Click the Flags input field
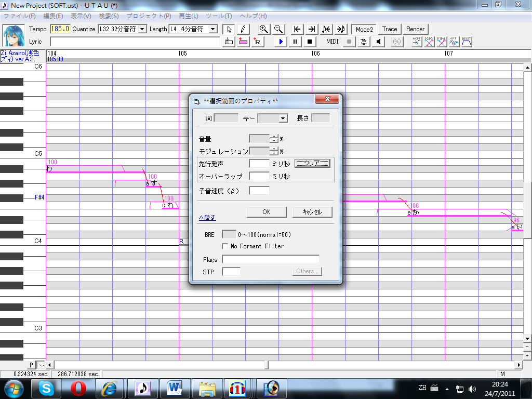The width and height of the screenshot is (532, 399). pos(270,259)
